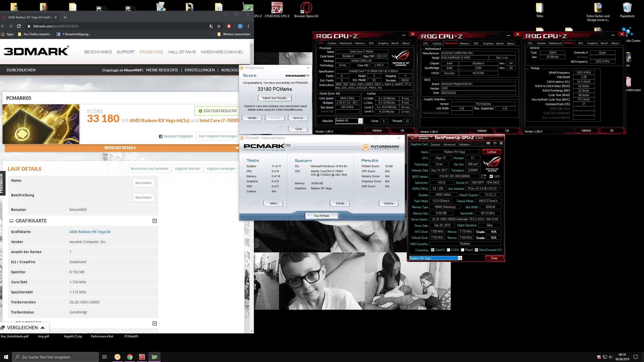Collapse the processor section expander below Treiberstatus
Viewport: 644px width, 362px height.
point(155,324)
